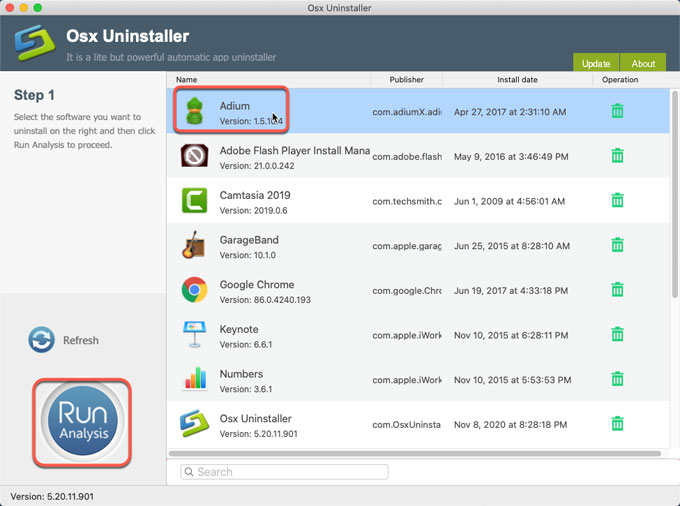
Task: Click 'Version: 86.0.4240.193' text
Action: pyautogui.click(x=265, y=300)
